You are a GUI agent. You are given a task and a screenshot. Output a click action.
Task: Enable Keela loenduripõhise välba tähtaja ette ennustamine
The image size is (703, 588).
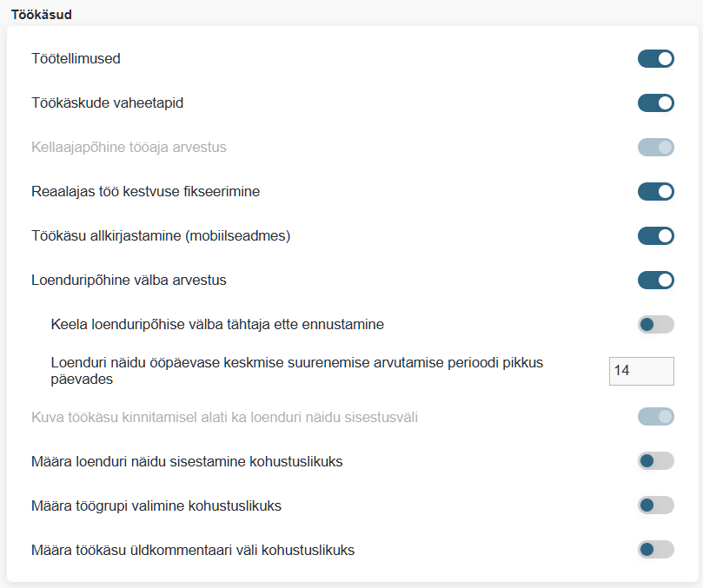pos(655,325)
